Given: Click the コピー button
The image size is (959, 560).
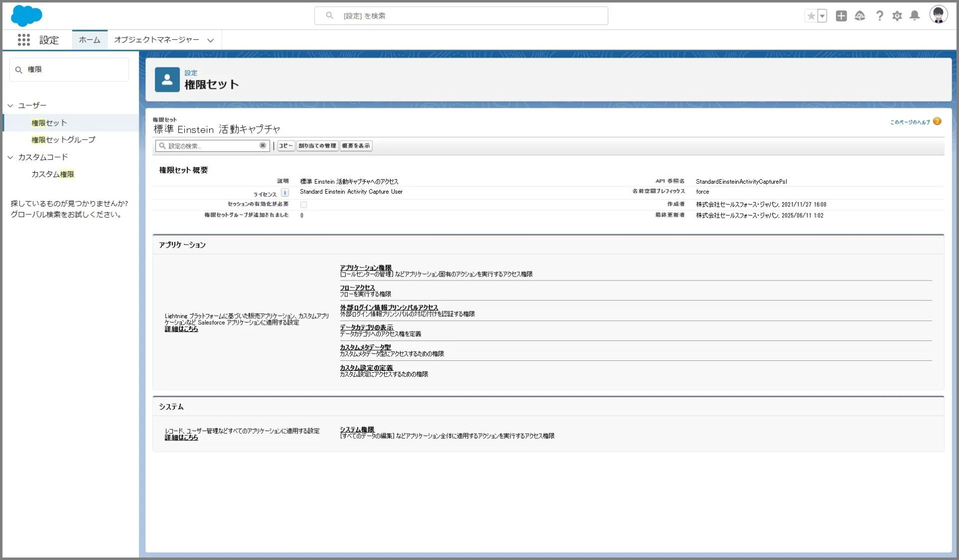Looking at the screenshot, I should click(286, 146).
